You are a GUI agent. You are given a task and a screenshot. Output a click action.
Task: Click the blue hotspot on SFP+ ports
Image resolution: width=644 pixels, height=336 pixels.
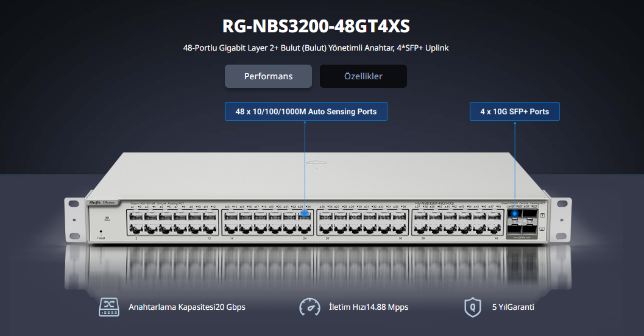[x=515, y=214]
